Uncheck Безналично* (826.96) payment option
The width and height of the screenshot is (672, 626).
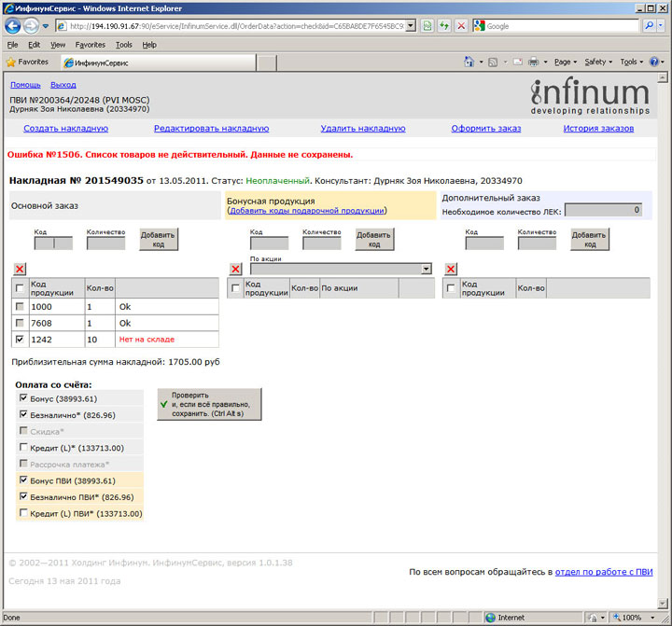pos(23,414)
